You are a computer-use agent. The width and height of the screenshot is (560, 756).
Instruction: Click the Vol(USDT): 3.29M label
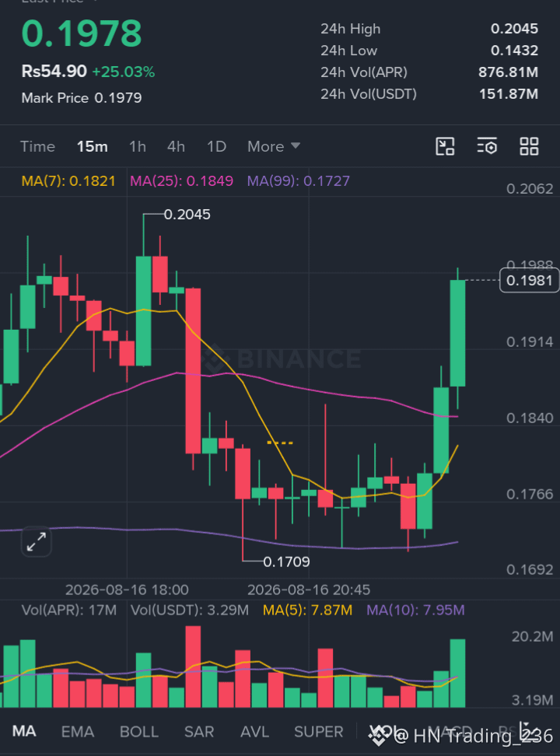click(x=190, y=610)
